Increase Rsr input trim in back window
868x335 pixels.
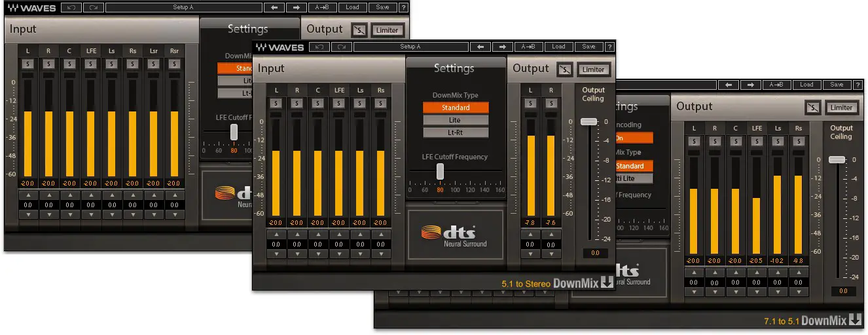pyautogui.click(x=174, y=195)
